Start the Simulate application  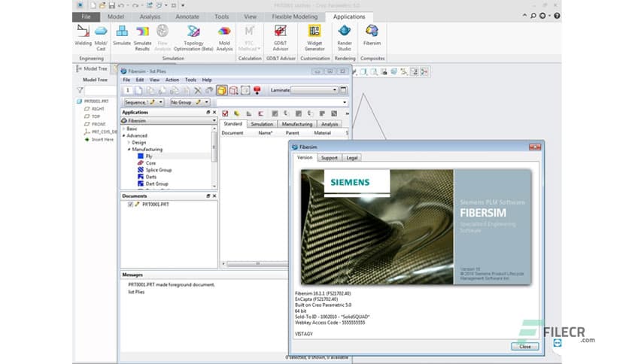click(x=122, y=37)
